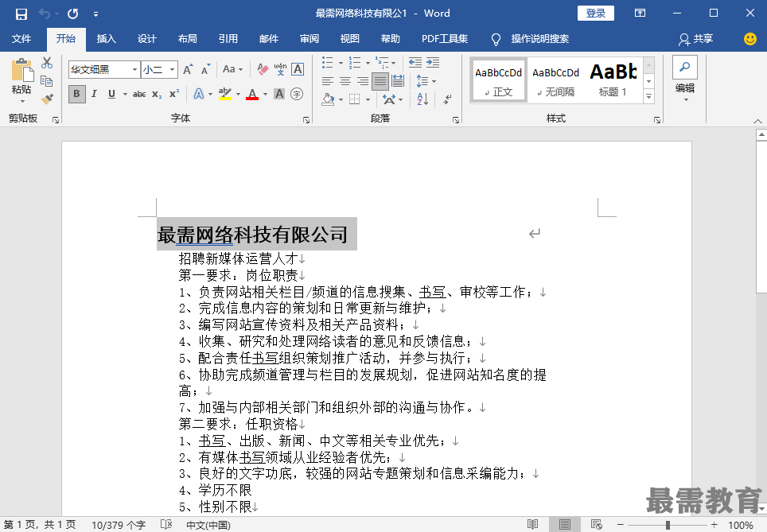Click the word count 10/379 个字
Image resolution: width=767 pixels, height=532 pixels.
coord(119,525)
